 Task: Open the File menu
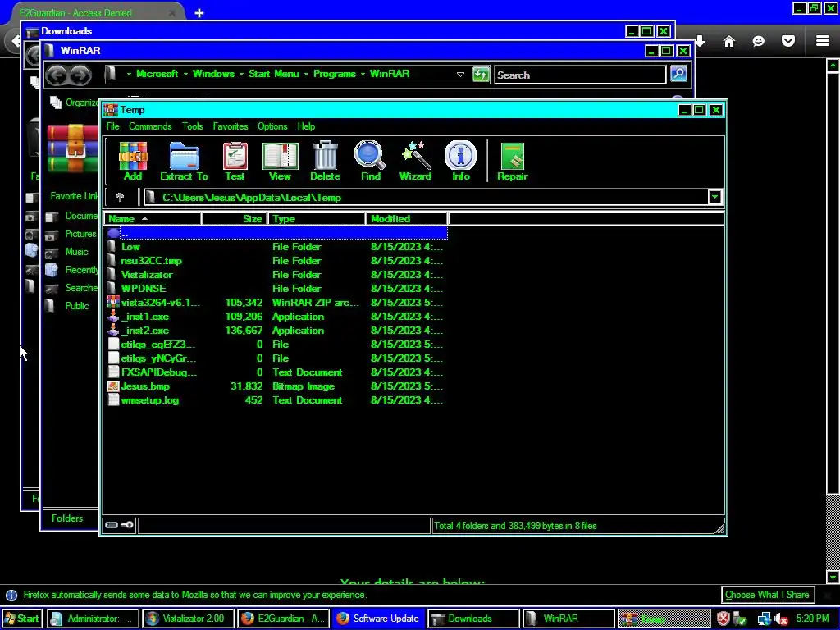pyautogui.click(x=112, y=126)
